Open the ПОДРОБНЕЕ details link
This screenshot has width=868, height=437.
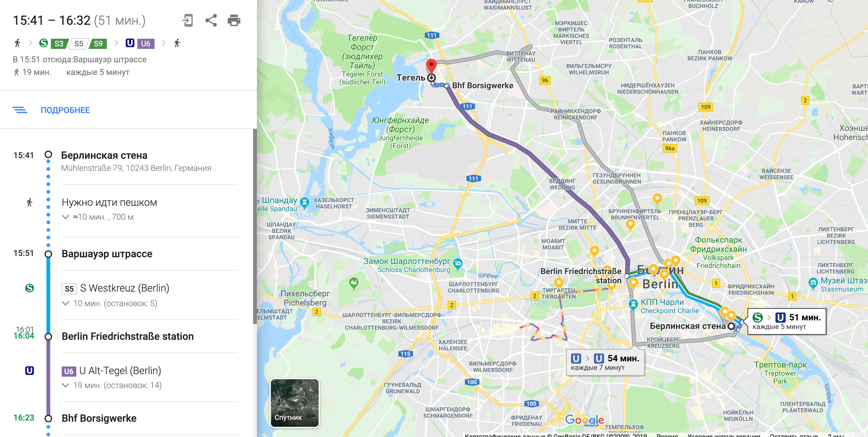point(65,110)
